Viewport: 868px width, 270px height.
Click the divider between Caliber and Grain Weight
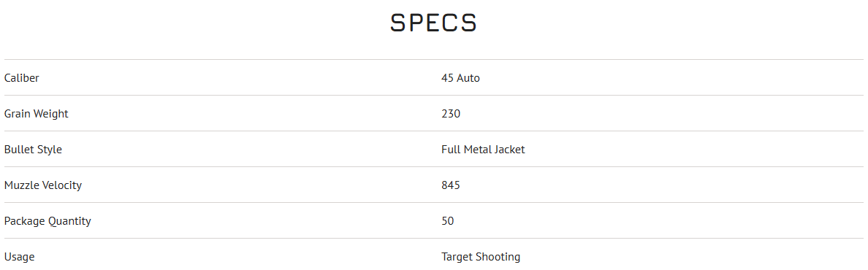(433, 95)
